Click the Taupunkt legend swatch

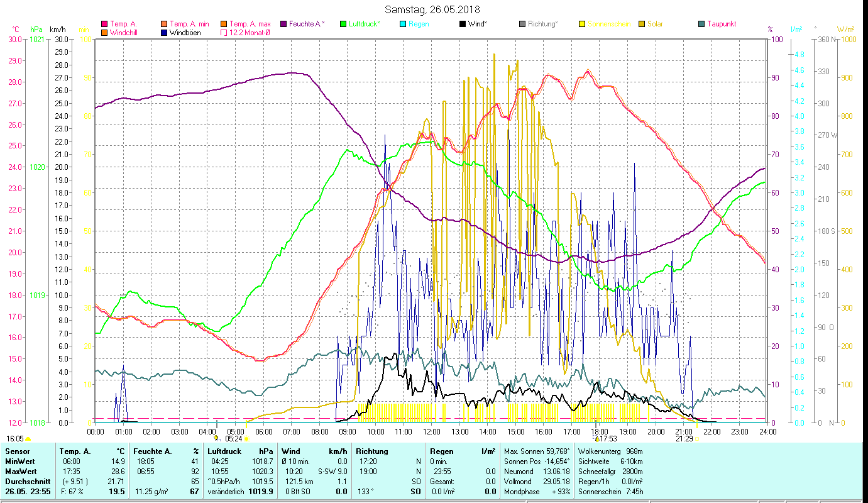(x=701, y=24)
